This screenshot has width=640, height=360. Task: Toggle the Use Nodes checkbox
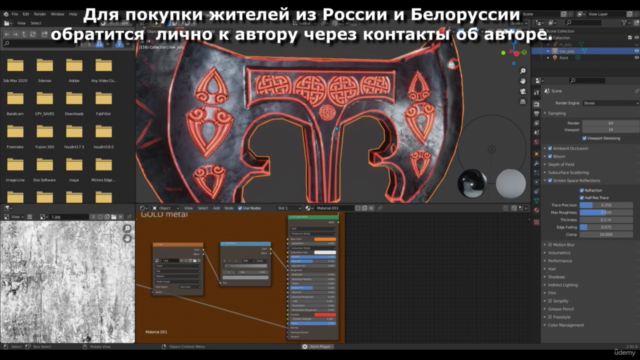[x=240, y=208]
